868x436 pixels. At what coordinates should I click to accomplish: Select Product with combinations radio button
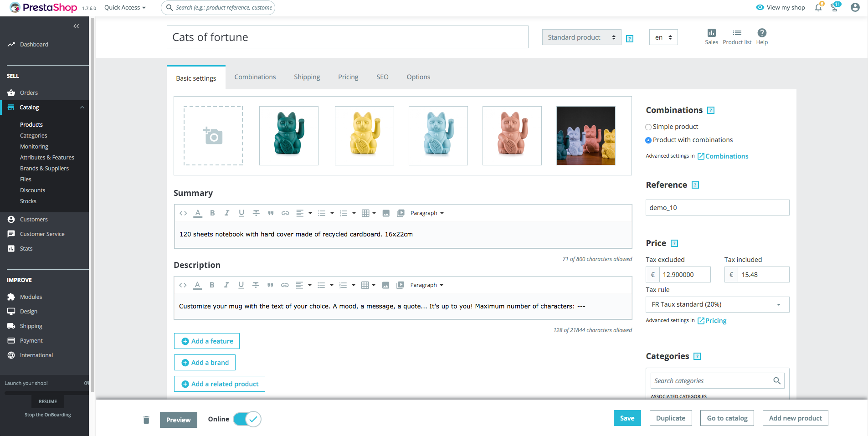(x=648, y=140)
